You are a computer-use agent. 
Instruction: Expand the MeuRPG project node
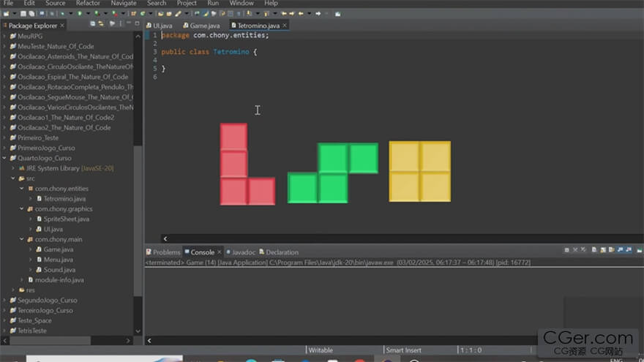4,35
